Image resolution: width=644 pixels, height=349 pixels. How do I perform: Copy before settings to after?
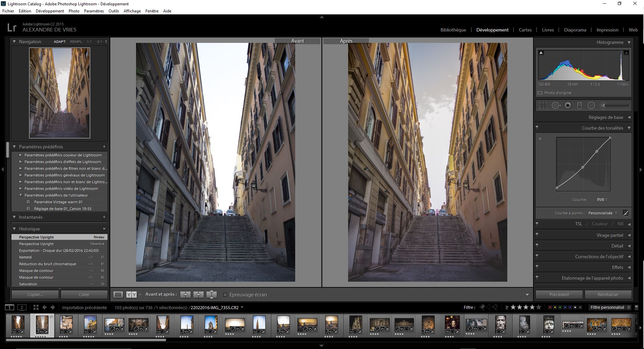click(185, 295)
